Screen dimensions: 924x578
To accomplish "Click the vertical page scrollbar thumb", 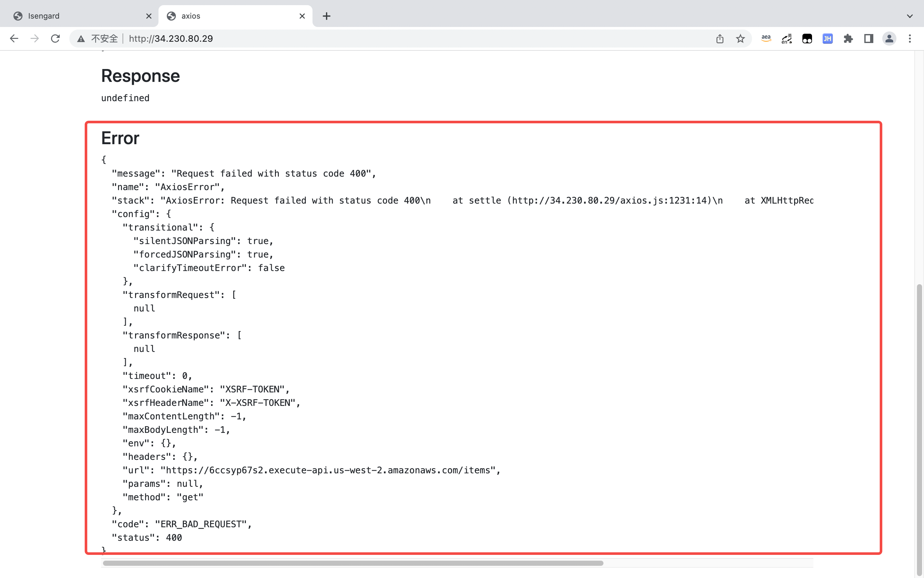I will (x=920, y=430).
